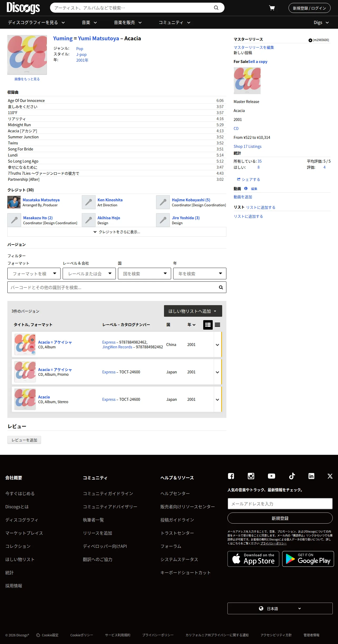
Task: Expand the CD, Album, Promo row chevron
Action: pos(217,372)
